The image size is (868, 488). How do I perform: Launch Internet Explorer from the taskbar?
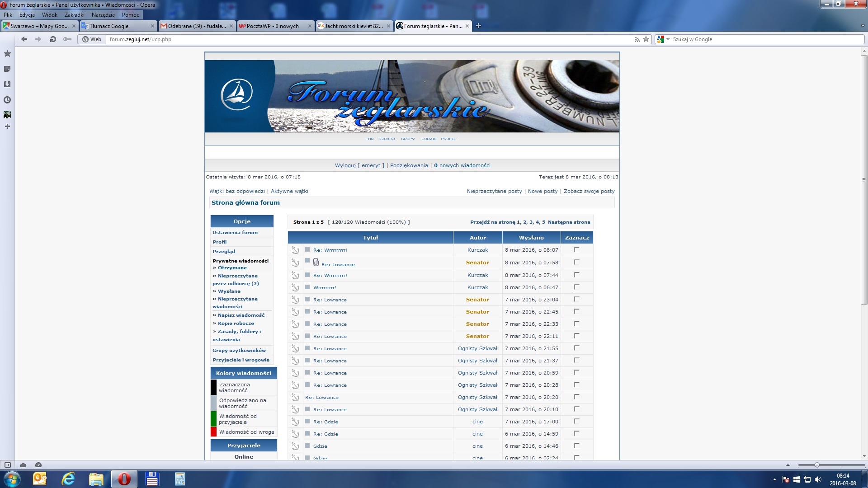click(x=68, y=479)
